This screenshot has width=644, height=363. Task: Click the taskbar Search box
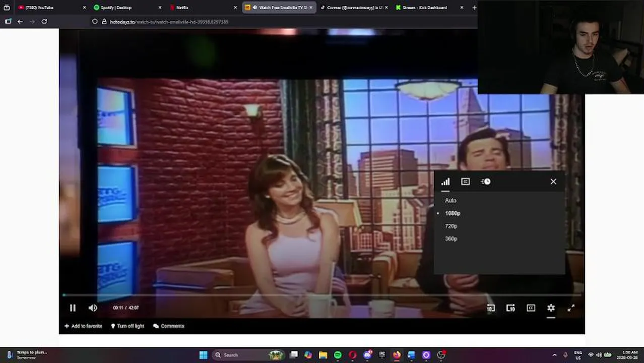point(248,355)
